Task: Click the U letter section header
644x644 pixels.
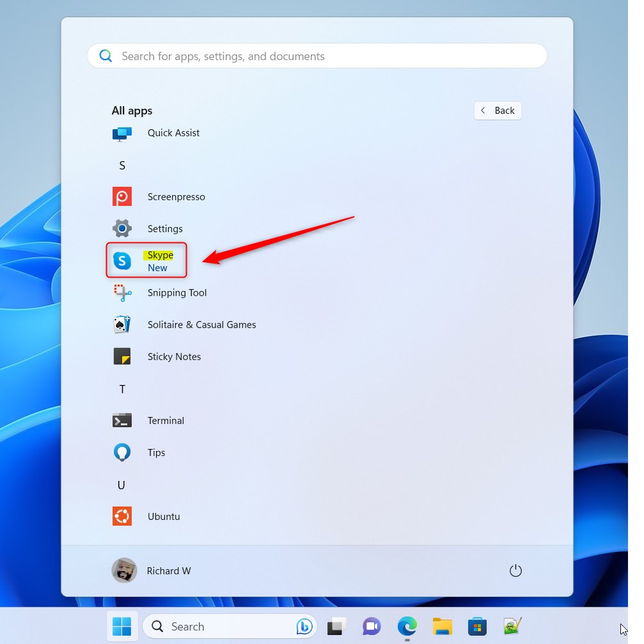Action: 121,485
